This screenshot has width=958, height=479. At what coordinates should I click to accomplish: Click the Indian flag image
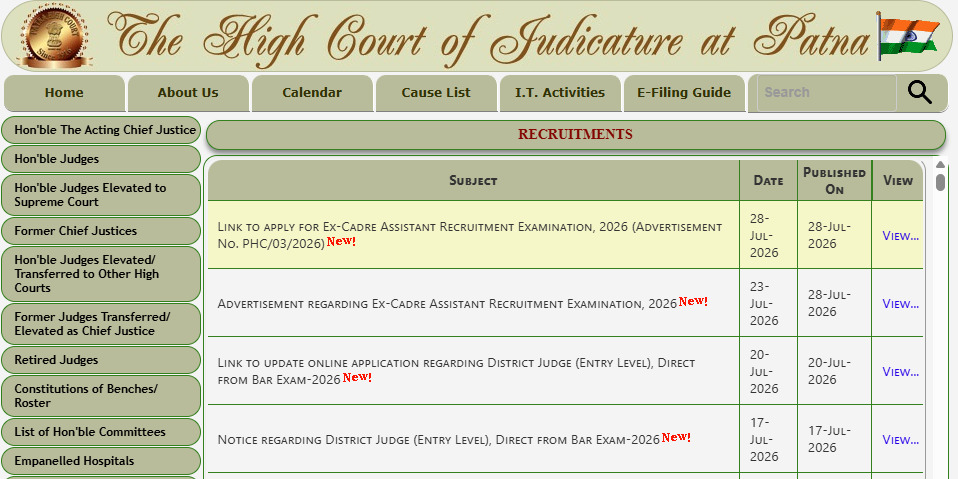[x=908, y=35]
